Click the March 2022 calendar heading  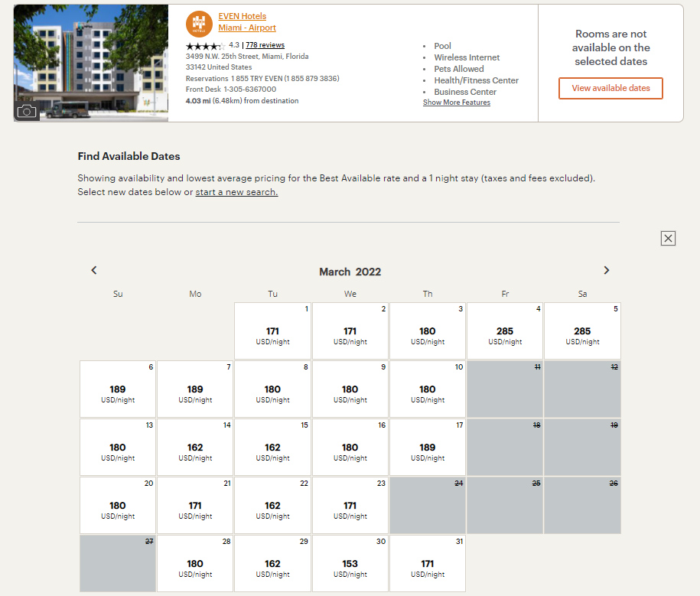(350, 272)
